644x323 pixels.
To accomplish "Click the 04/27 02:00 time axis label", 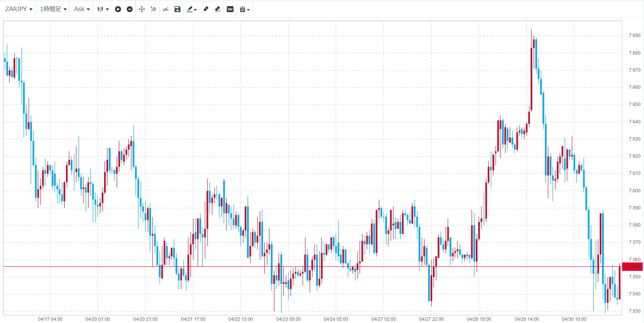I will tap(384, 319).
